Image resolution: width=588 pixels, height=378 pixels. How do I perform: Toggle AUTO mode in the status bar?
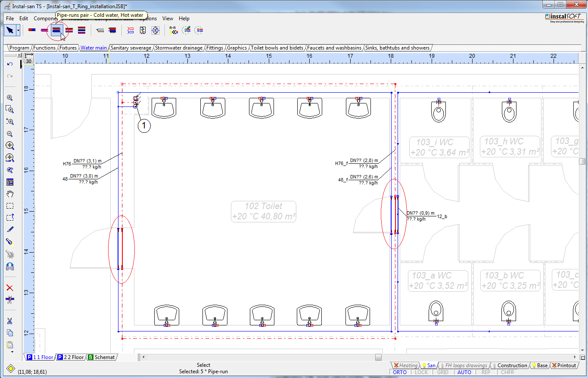click(x=464, y=372)
